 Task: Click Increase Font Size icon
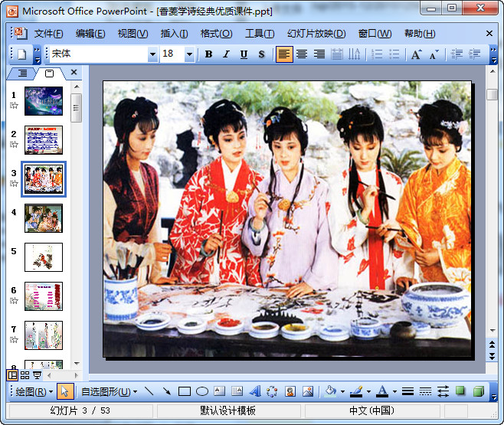(x=417, y=54)
